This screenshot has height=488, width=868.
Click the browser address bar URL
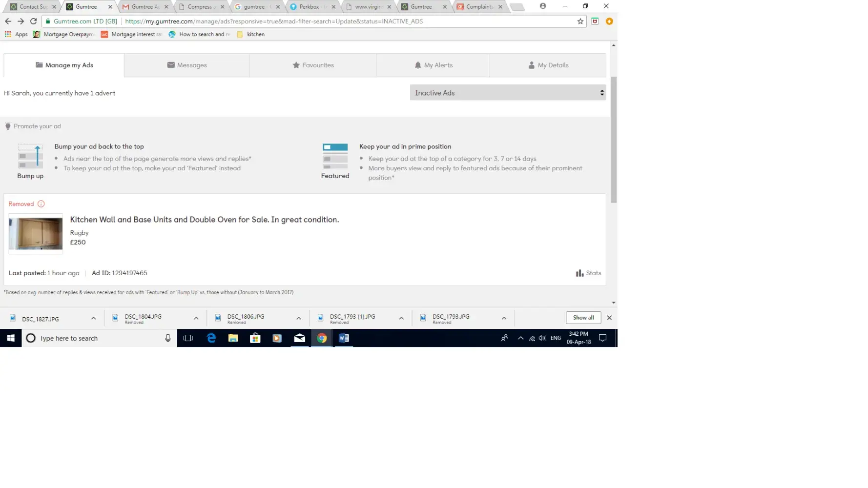pyautogui.click(x=274, y=21)
